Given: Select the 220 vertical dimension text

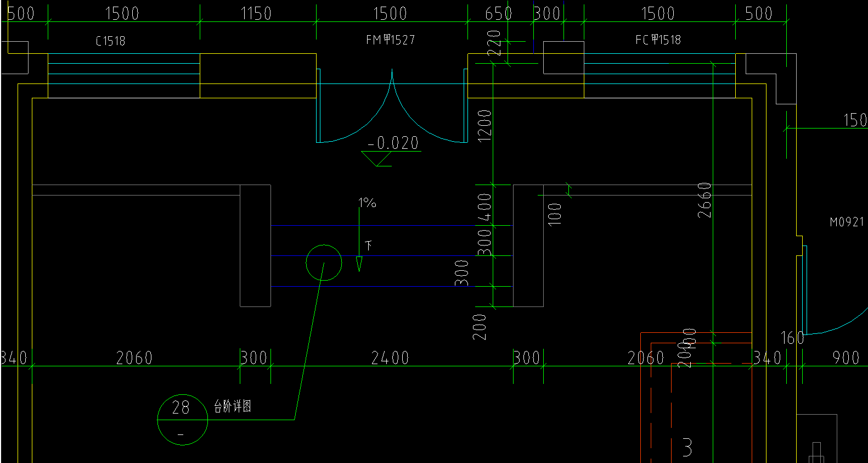Looking at the screenshot, I should (494, 43).
